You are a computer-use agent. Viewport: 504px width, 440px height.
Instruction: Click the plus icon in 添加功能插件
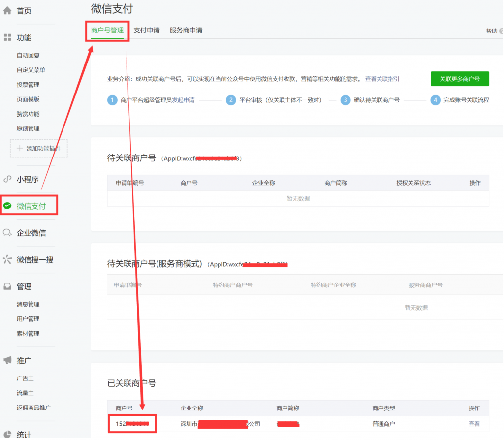pos(20,148)
